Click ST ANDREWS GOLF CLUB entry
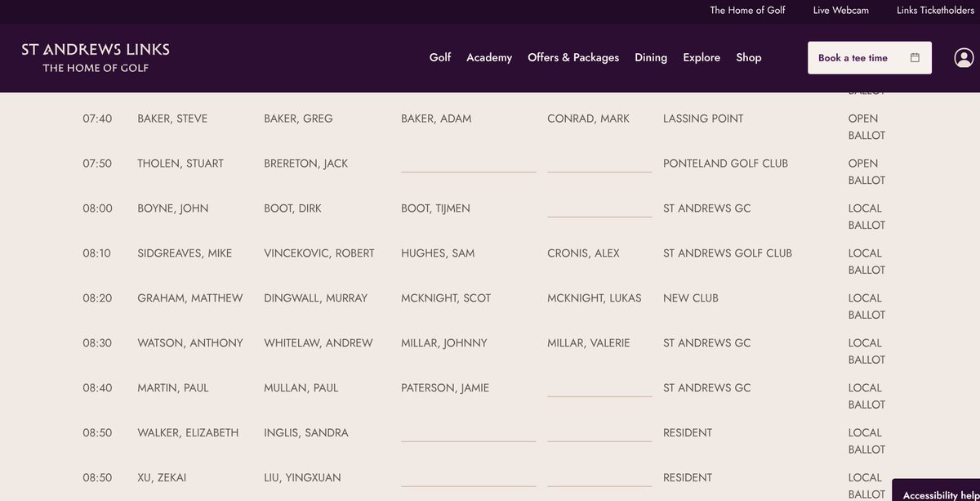980x501 pixels. 728,253
